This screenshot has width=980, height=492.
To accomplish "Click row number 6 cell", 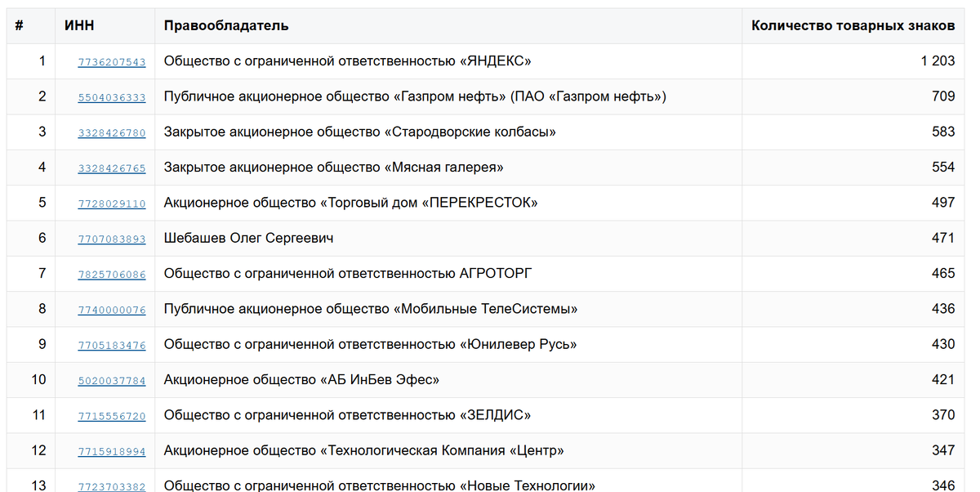I will coord(31,238).
